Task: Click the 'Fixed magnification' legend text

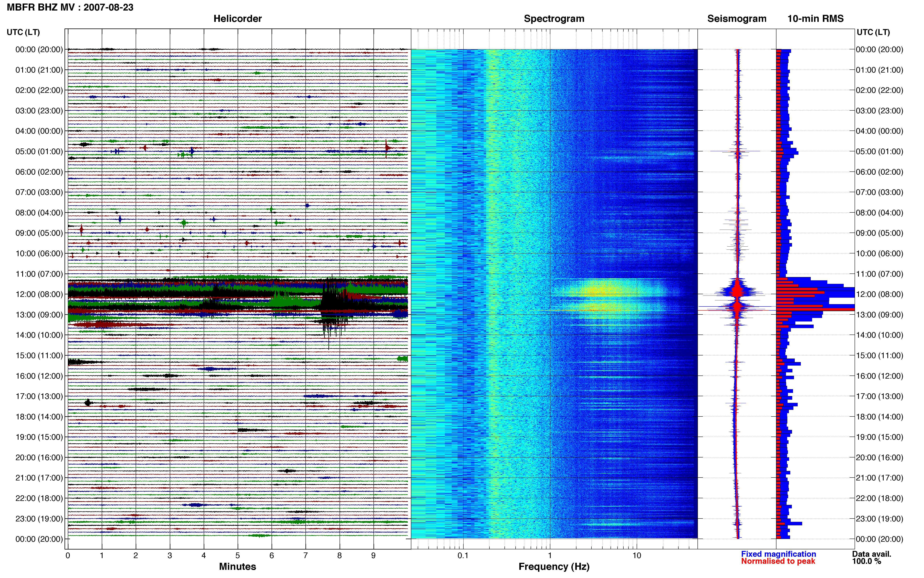Action: [778, 554]
